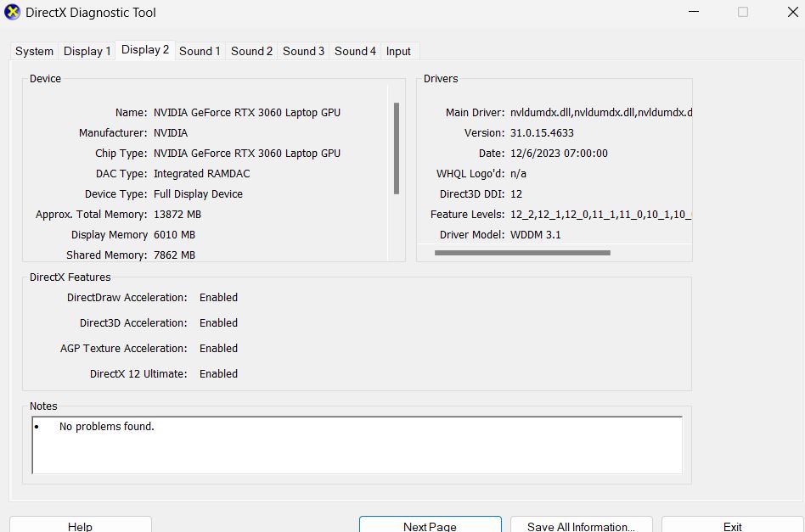Click the Drivers panel horizontal scrollbar

pos(522,253)
